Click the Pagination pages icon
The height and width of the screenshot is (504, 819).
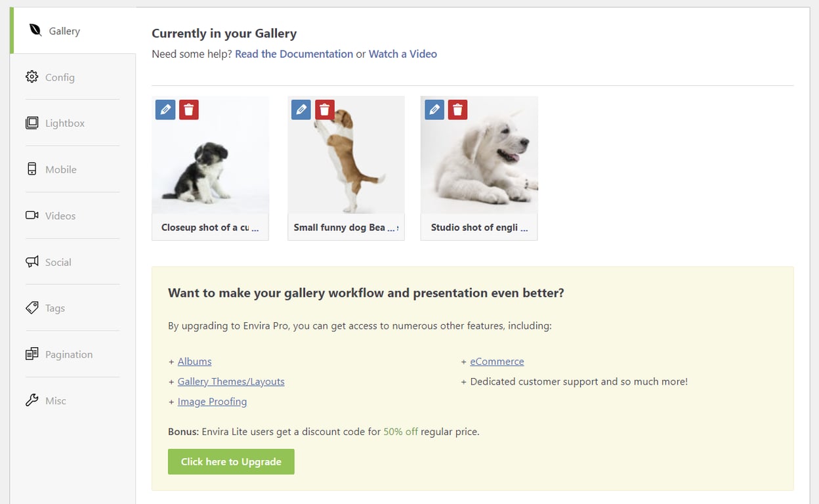coord(31,354)
